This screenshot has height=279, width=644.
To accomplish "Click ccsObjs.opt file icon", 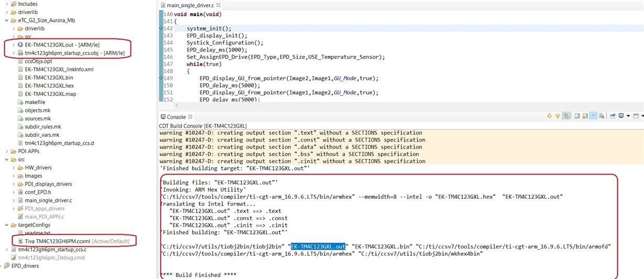I will (x=20, y=61).
